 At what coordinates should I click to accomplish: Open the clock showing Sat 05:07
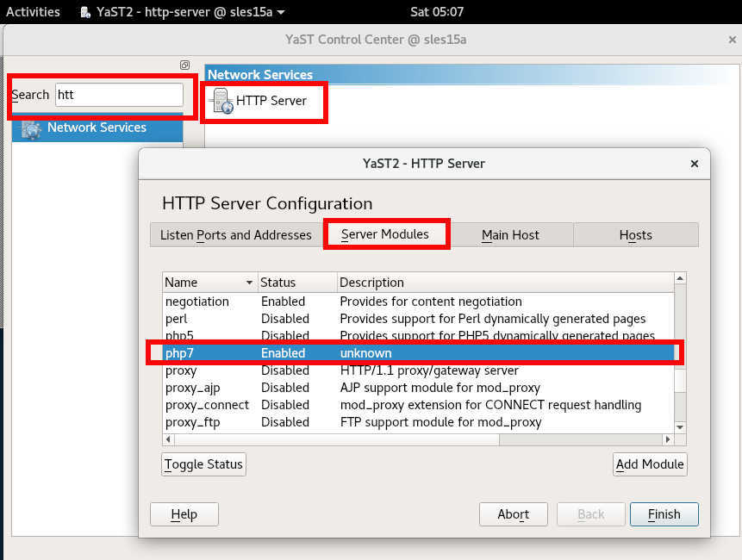[437, 12]
